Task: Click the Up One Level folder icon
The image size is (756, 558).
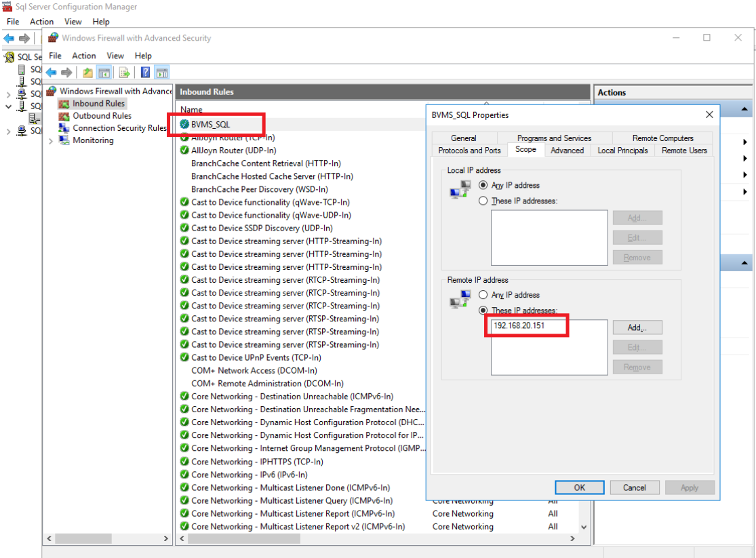Action: (x=87, y=73)
